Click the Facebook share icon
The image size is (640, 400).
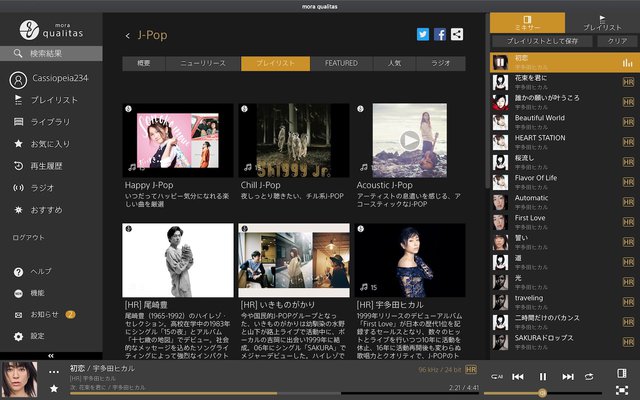tap(440, 34)
